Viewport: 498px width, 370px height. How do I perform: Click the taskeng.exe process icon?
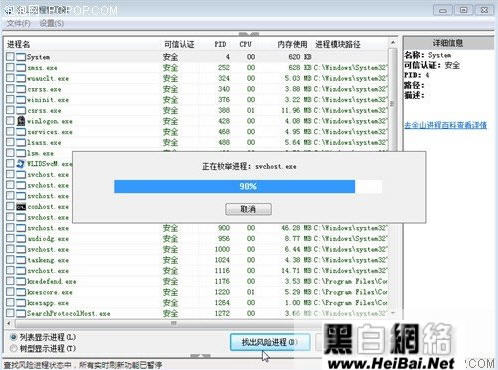point(21,260)
